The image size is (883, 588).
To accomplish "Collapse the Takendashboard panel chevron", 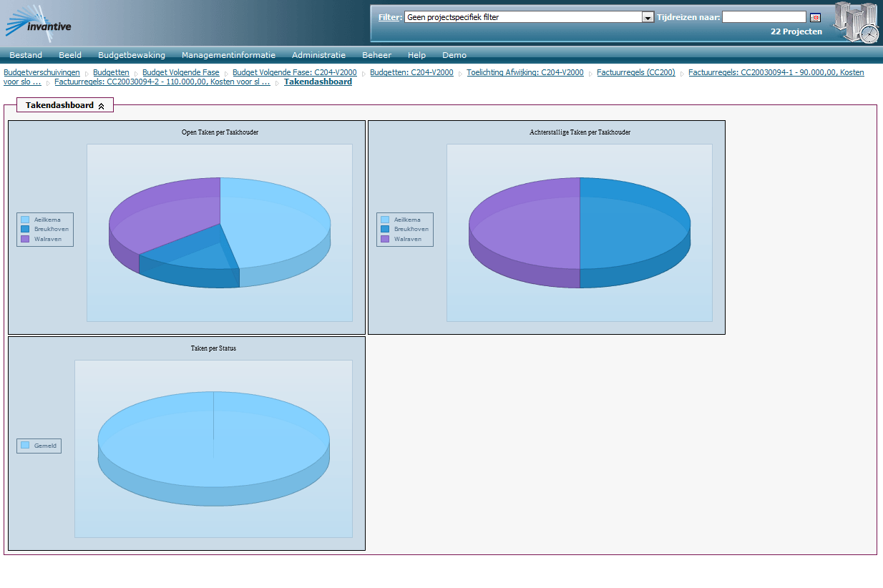I will tap(102, 106).
